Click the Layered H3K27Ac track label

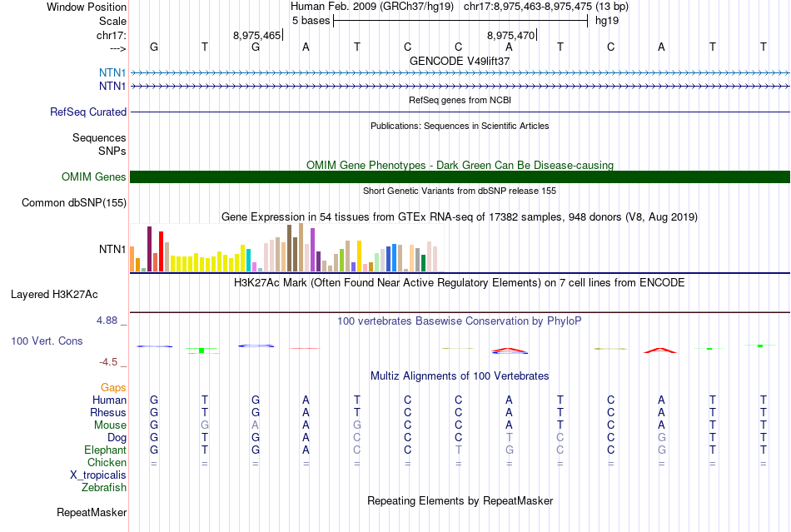click(54, 295)
